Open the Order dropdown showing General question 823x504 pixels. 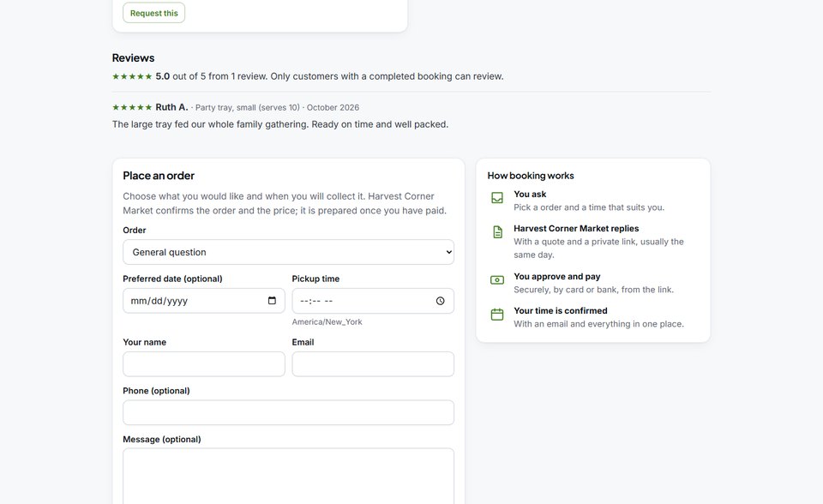288,252
